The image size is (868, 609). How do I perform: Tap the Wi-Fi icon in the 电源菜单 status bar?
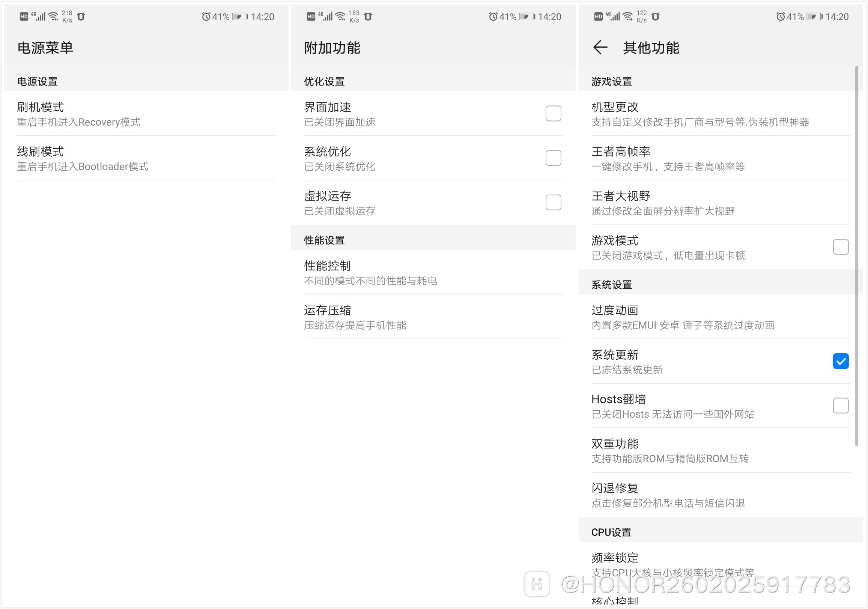pyautogui.click(x=53, y=16)
